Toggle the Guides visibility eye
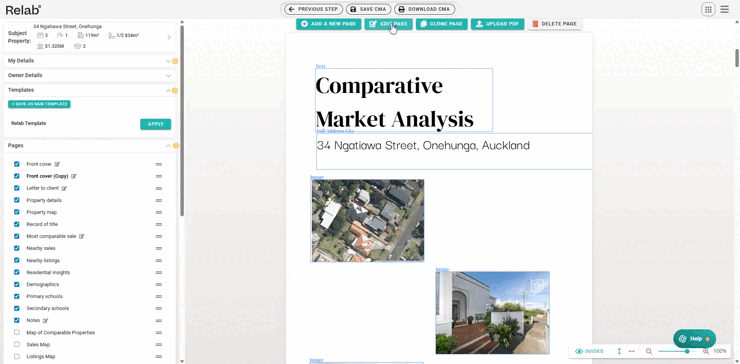Screen dimensions: 740x364 [x=579, y=351]
